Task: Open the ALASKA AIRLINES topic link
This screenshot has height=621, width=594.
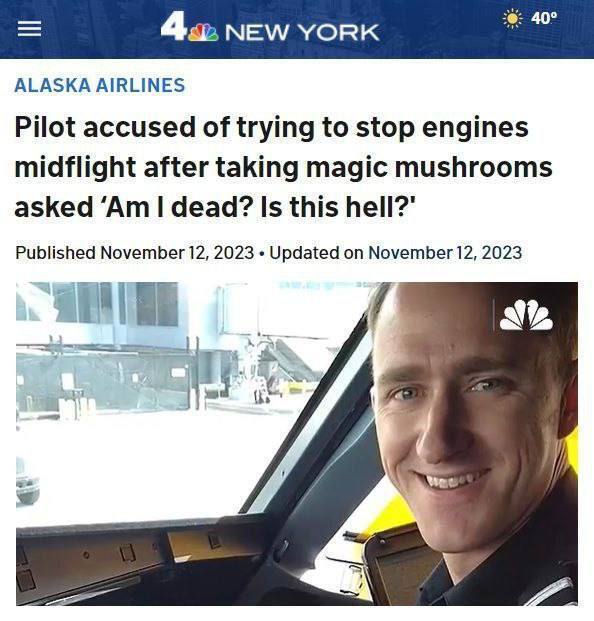Action: 100,85
